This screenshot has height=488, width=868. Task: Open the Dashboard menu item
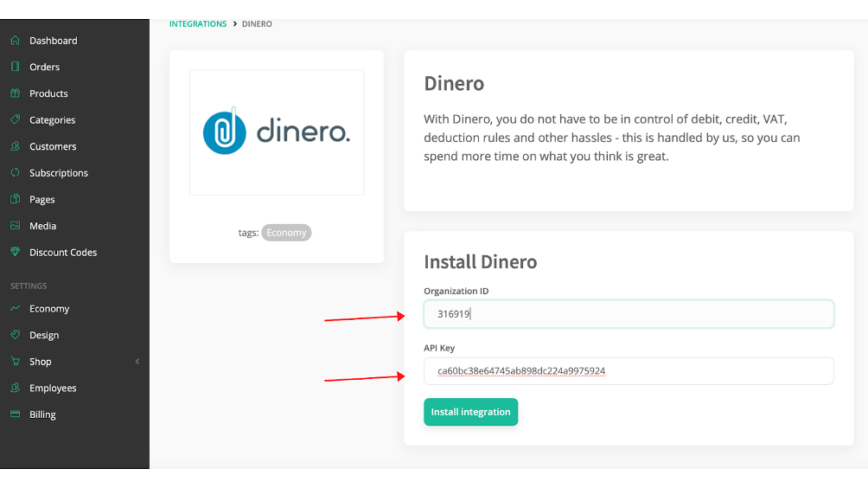pos(53,41)
